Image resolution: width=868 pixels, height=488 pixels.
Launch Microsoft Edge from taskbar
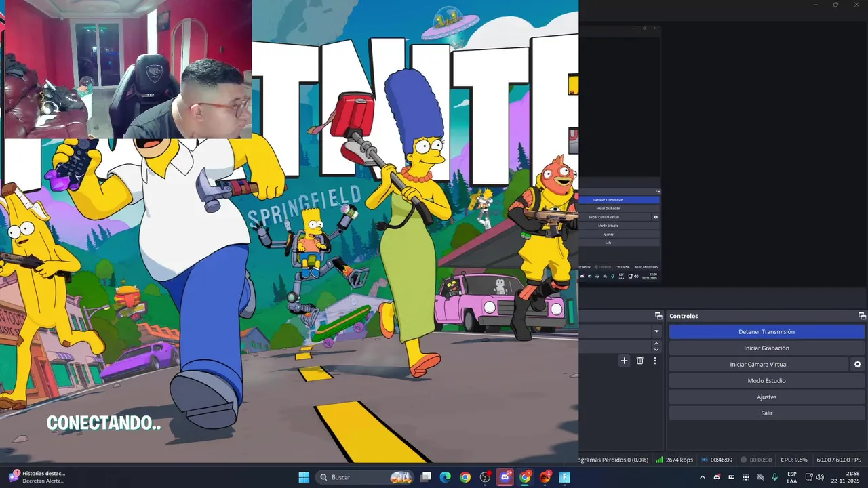click(x=445, y=477)
